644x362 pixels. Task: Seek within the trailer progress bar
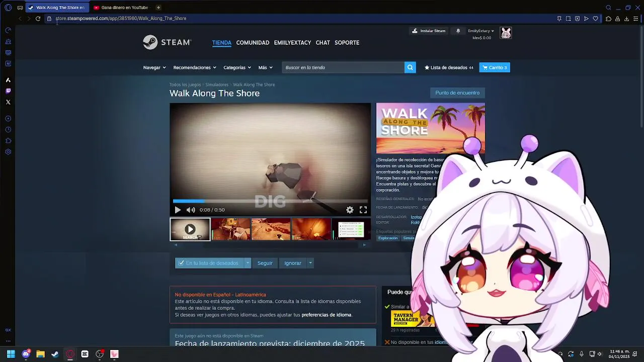[270, 201]
